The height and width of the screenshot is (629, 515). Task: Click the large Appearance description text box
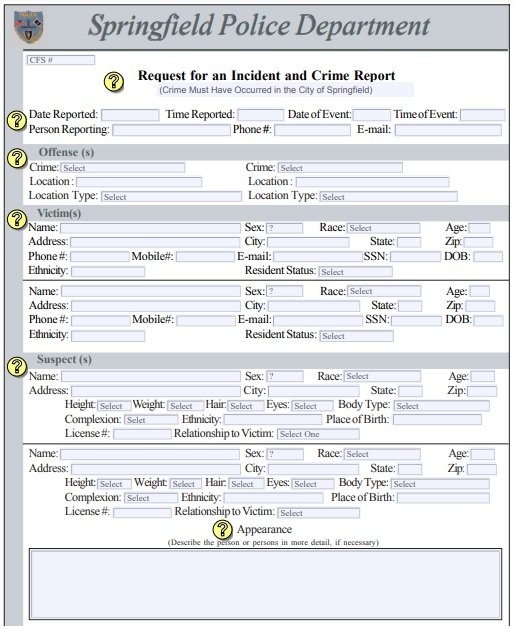coord(265,584)
